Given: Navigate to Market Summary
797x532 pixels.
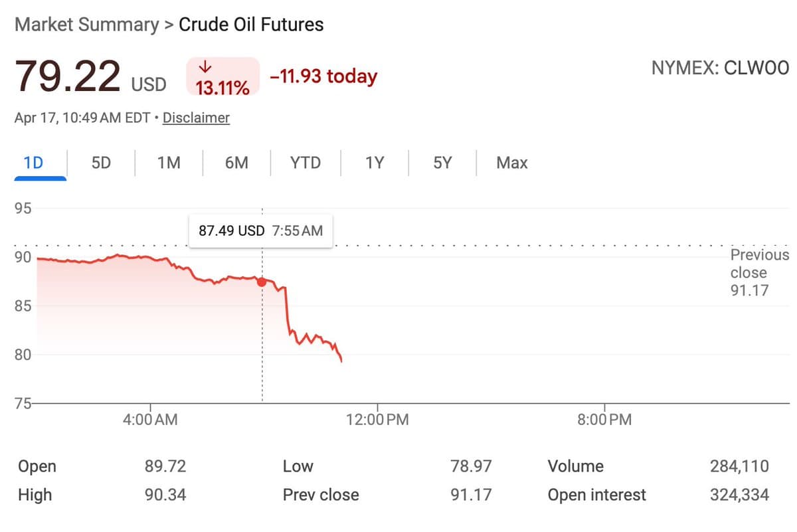Looking at the screenshot, I should click(89, 25).
